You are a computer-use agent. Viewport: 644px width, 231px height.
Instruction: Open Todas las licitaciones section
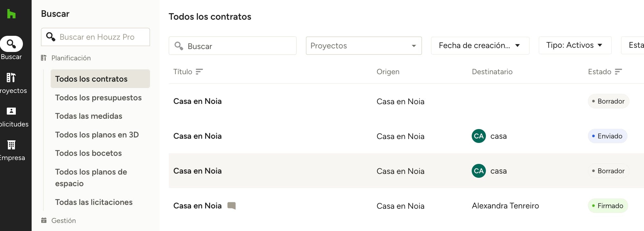click(x=94, y=202)
